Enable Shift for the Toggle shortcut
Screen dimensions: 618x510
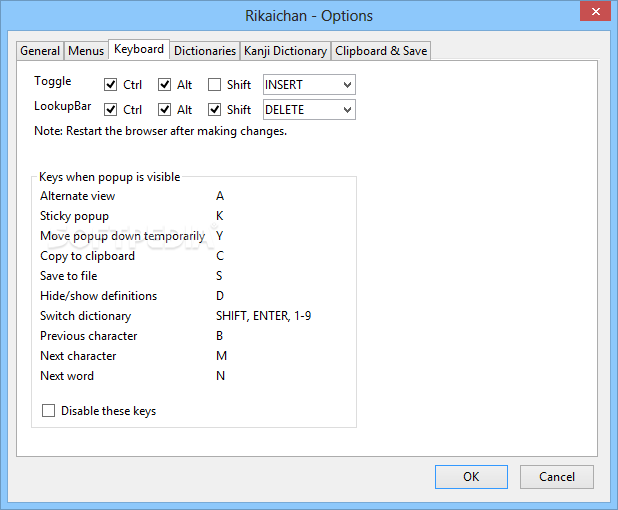[x=214, y=85]
